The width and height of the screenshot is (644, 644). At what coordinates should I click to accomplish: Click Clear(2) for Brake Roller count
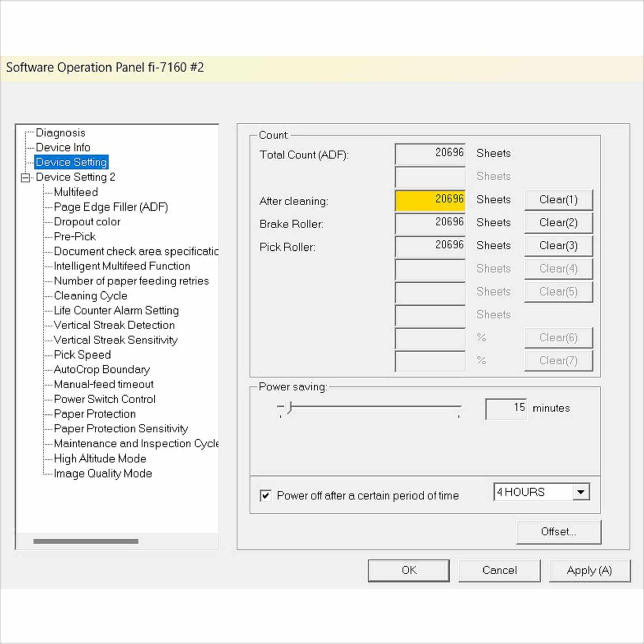(558, 223)
